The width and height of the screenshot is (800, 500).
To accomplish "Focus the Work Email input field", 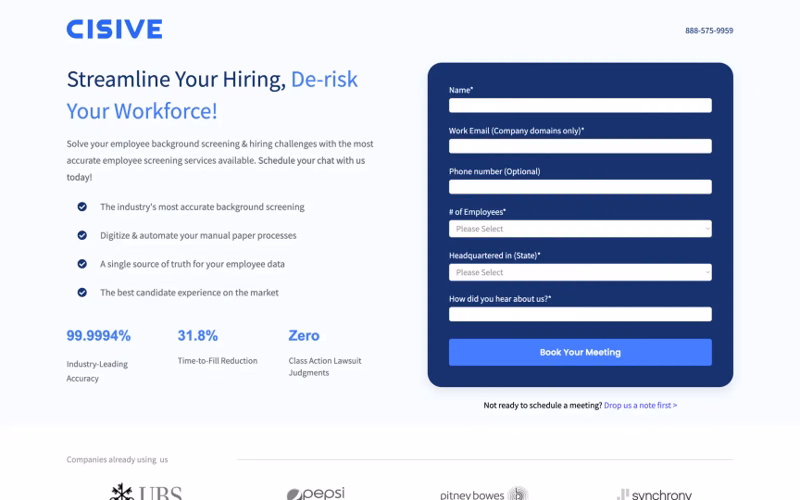I will (580, 146).
